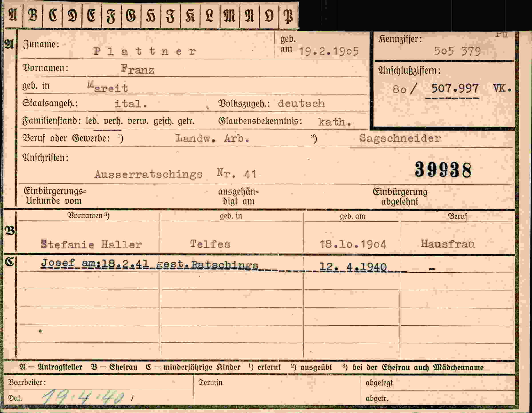Click the 'abgelegt' field
This screenshot has height=413, width=532.
(x=438, y=383)
